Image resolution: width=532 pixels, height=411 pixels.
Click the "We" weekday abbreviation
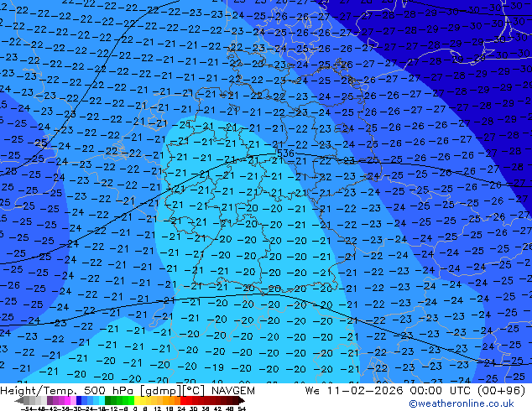[x=312, y=391]
